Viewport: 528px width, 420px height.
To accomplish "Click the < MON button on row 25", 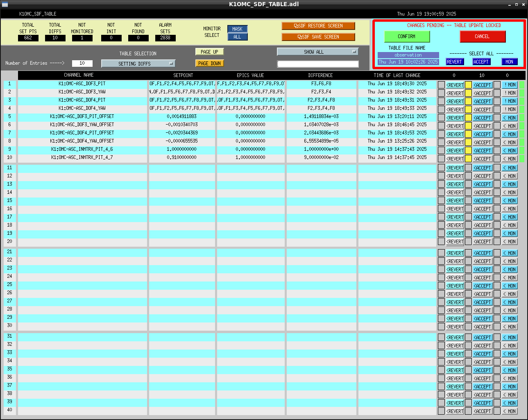I will coord(510,286).
